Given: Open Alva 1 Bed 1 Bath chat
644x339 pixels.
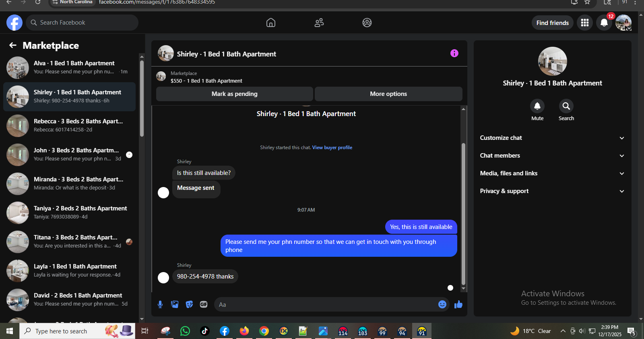Looking at the screenshot, I should [x=69, y=68].
